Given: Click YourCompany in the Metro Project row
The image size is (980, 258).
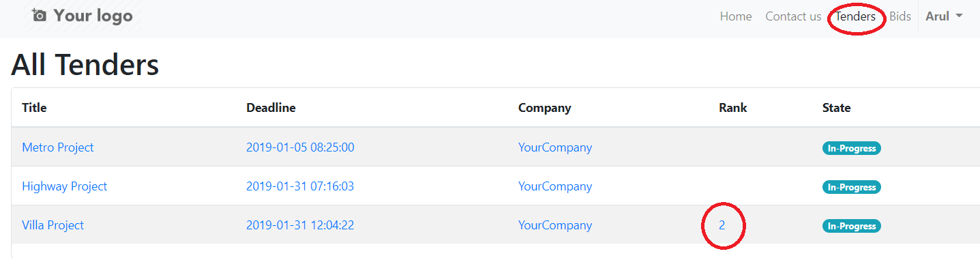Looking at the screenshot, I should tap(555, 147).
